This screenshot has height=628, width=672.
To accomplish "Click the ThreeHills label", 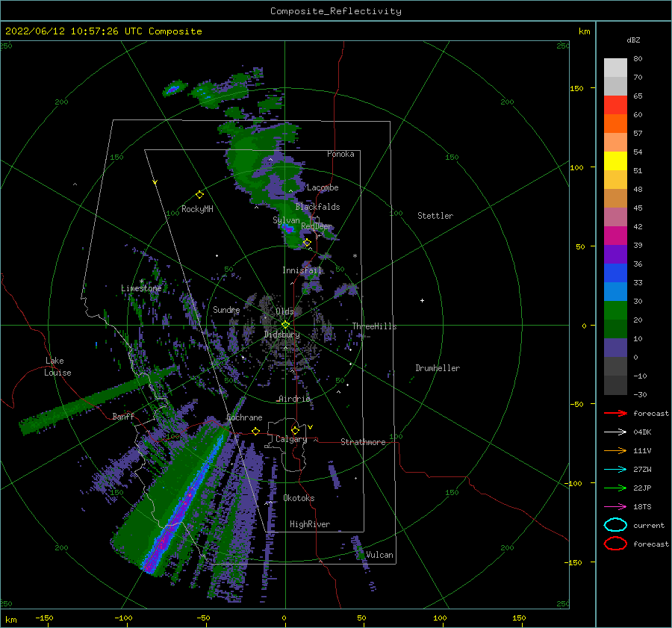I will [375, 326].
